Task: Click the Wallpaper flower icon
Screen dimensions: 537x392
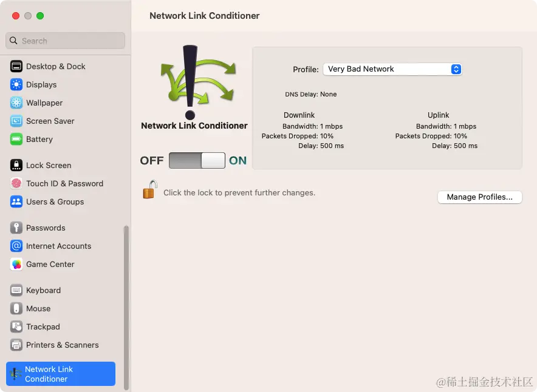Action: [x=16, y=103]
